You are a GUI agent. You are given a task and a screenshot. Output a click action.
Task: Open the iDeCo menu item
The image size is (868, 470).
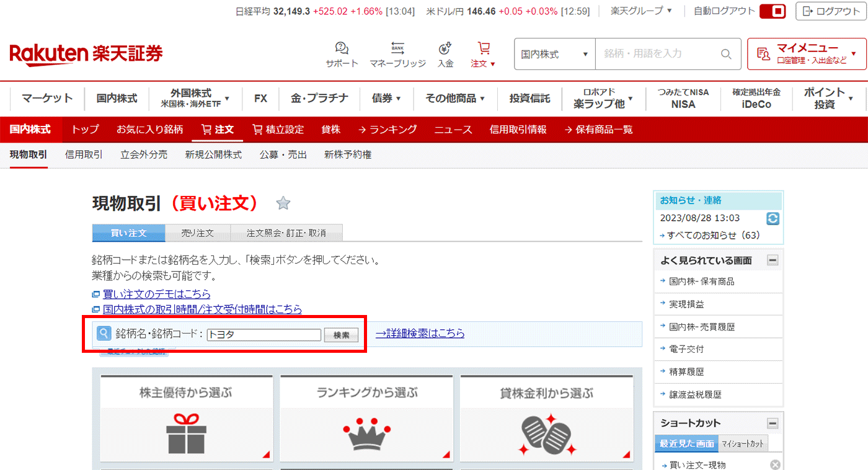click(x=756, y=98)
